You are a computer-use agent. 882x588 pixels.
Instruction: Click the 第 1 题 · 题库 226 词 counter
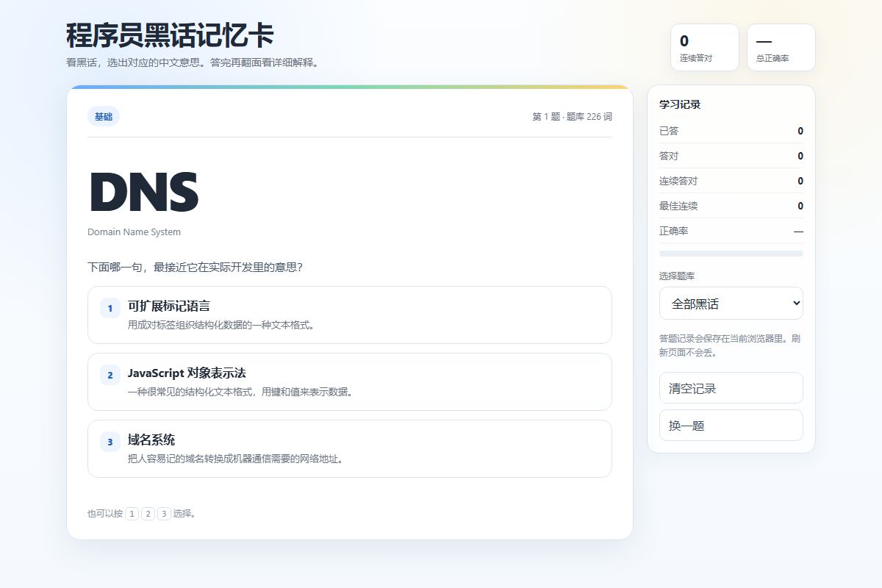572,116
